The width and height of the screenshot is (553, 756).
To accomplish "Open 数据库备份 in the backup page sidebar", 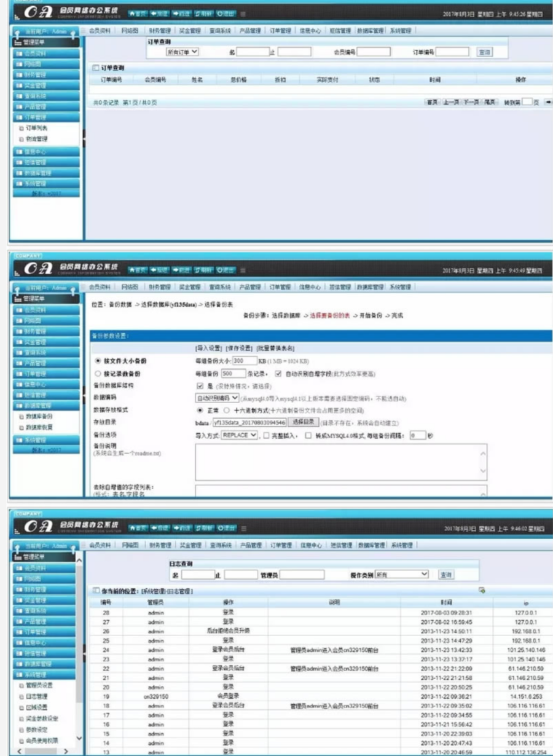I will (39, 417).
